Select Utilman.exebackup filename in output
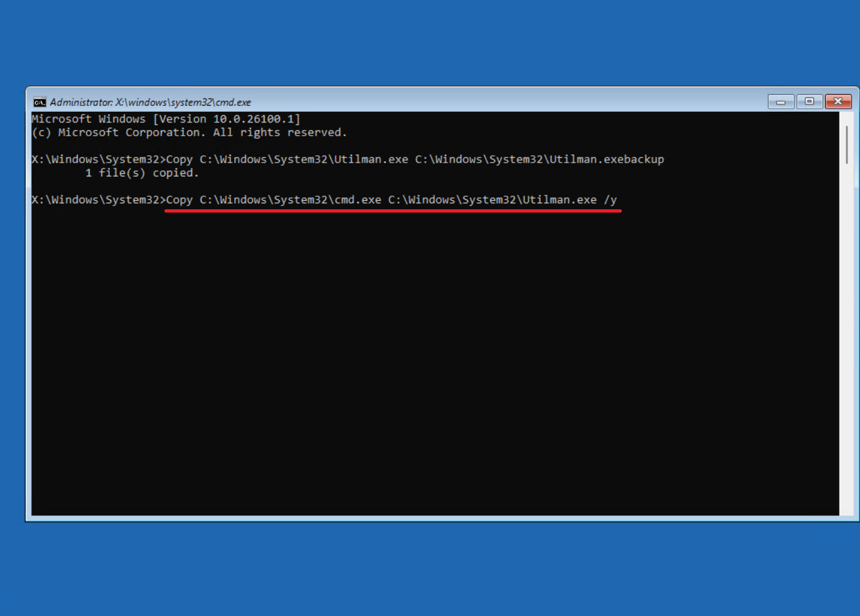 [608, 159]
